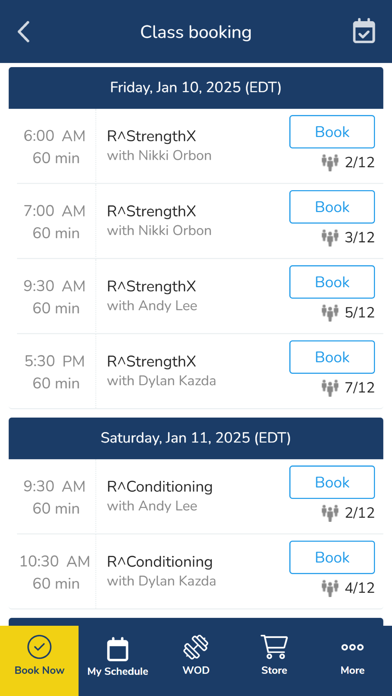The height and width of the screenshot is (696, 392).
Task: Select the Friday, Jan 10, 2025 header
Action: click(196, 88)
